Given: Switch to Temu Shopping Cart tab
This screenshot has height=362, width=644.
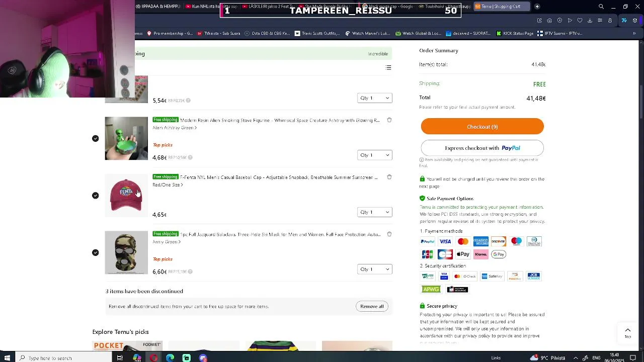Looking at the screenshot, I should point(501,7).
